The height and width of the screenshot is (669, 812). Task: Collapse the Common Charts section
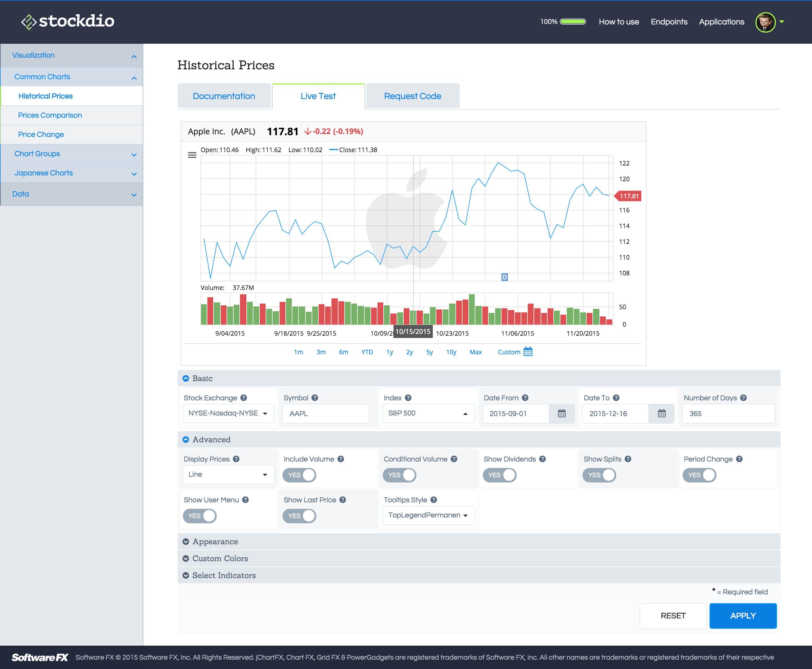coord(72,77)
